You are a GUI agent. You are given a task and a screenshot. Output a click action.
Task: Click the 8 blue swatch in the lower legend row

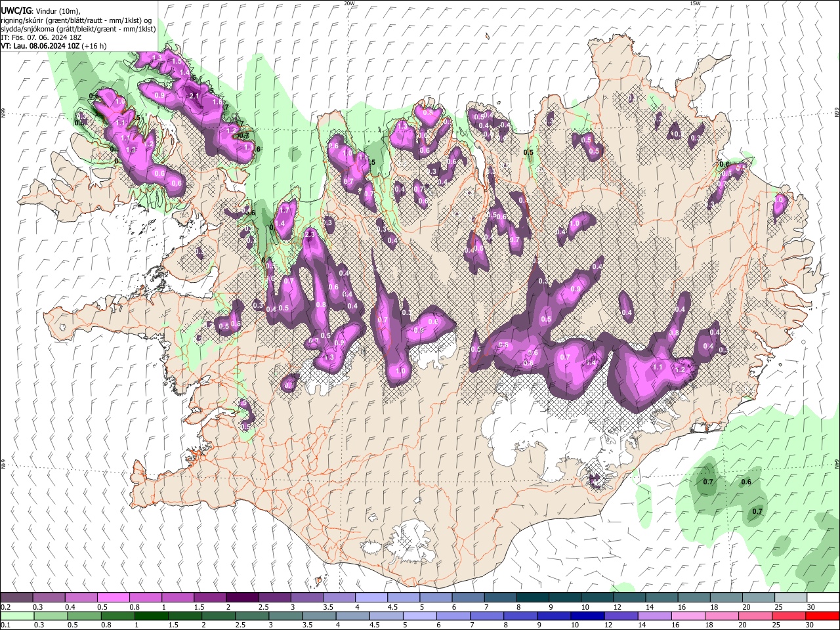click(x=520, y=616)
